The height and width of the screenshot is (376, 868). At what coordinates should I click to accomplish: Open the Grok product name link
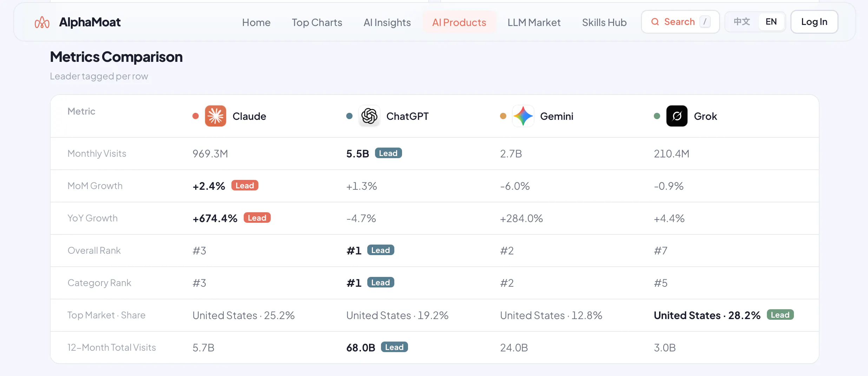(705, 116)
